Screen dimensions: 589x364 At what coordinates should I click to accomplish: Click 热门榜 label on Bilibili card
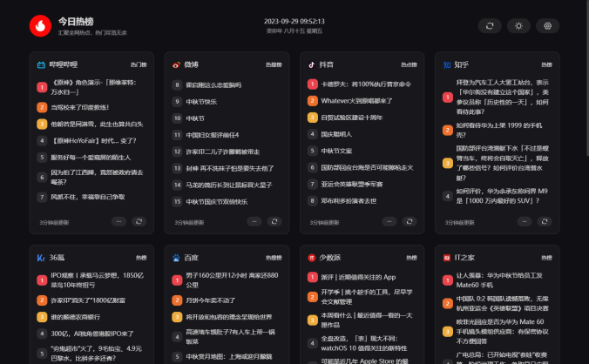tap(139, 65)
